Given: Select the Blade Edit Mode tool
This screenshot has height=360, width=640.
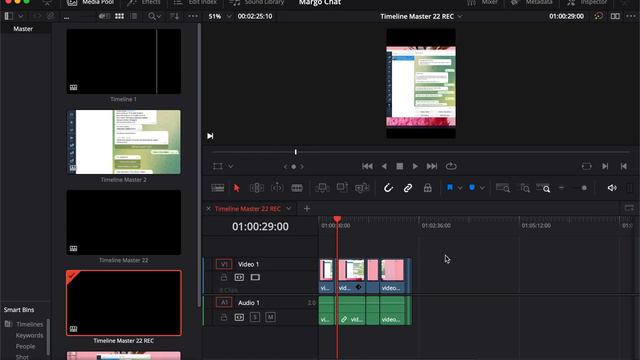Looking at the screenshot, I should pyautogui.click(x=297, y=188).
